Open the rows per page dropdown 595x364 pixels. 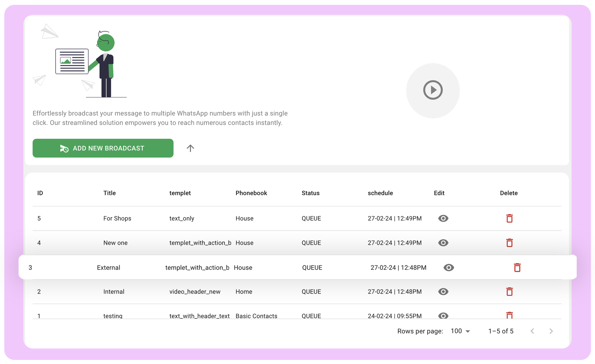[x=460, y=331]
